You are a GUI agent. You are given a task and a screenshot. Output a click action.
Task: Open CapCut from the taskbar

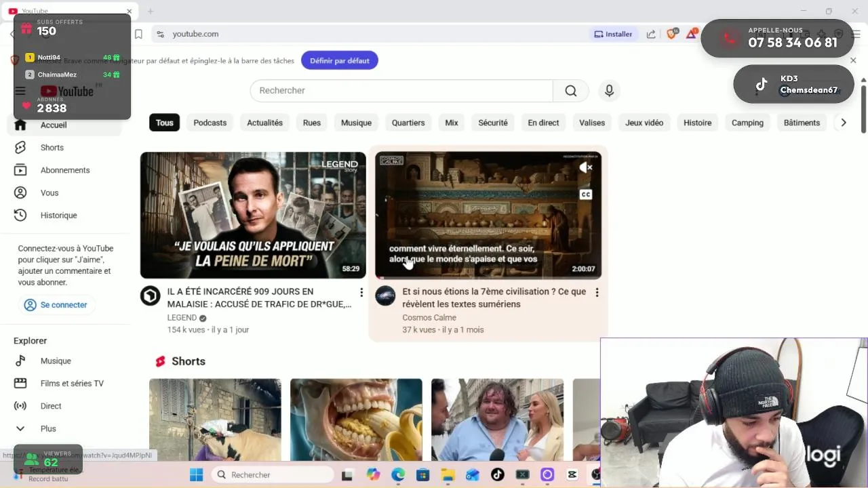[572, 475]
